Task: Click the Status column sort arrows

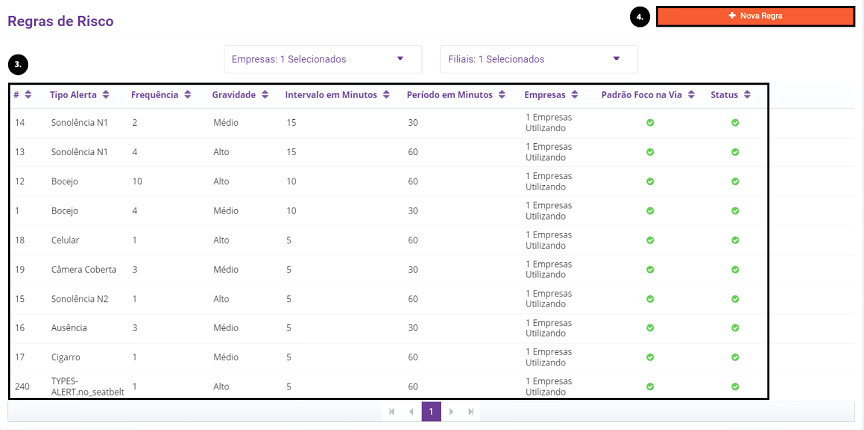Action: (747, 95)
